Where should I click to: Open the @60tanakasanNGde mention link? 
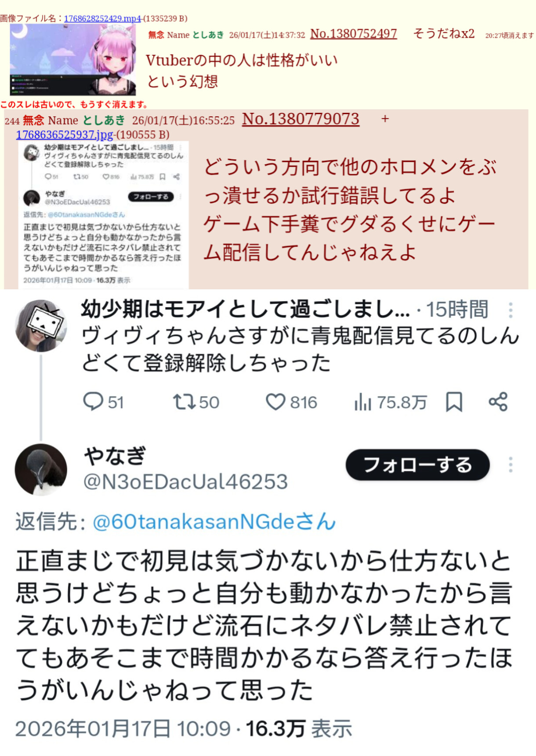[x=214, y=522]
